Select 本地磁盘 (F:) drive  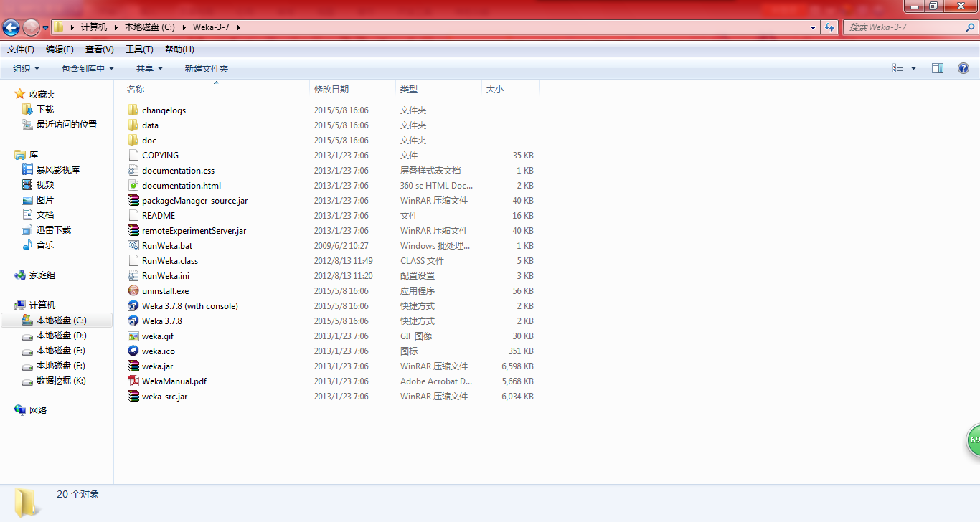coord(61,366)
